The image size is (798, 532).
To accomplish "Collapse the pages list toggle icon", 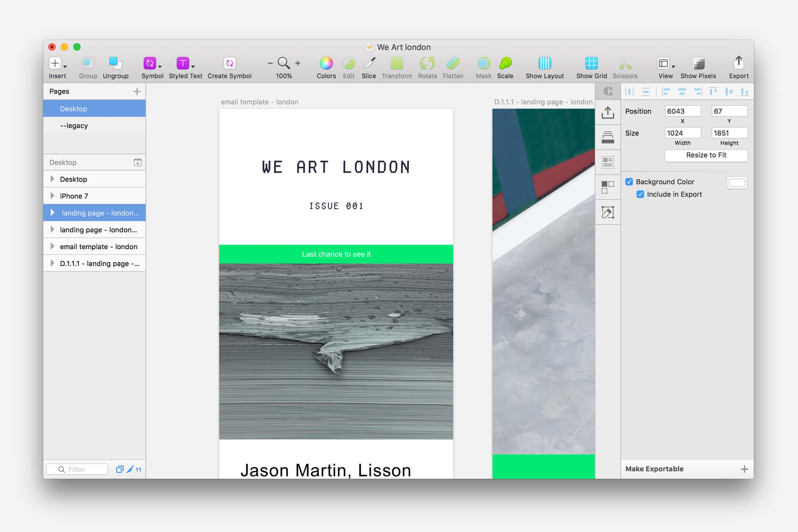I will (x=137, y=163).
